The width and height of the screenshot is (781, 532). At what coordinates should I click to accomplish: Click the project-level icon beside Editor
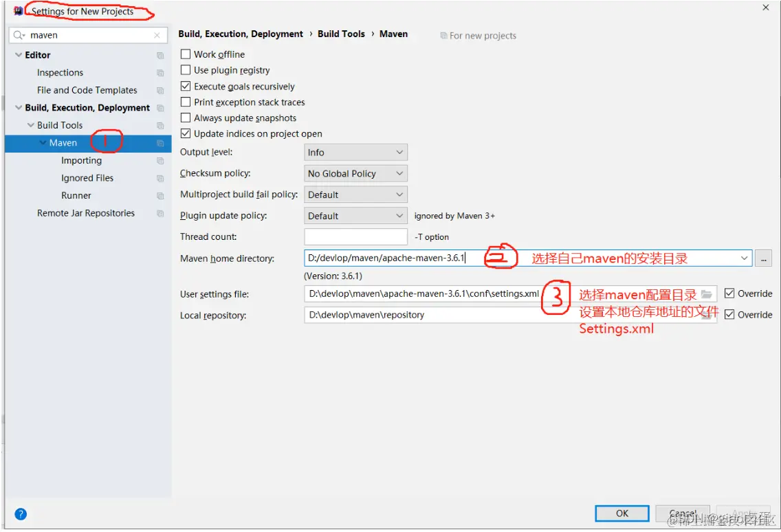click(x=160, y=55)
